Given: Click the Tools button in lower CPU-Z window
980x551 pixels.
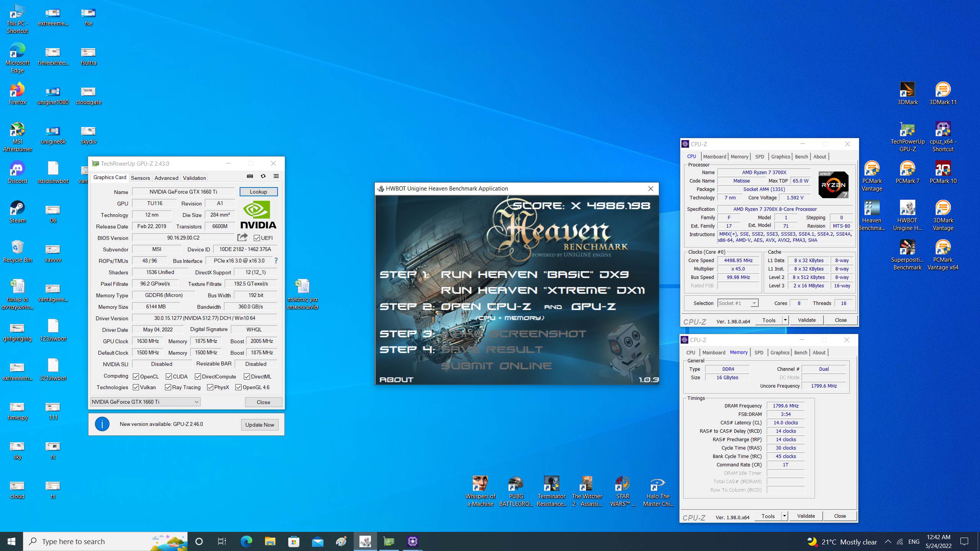Looking at the screenshot, I should 768,516.
